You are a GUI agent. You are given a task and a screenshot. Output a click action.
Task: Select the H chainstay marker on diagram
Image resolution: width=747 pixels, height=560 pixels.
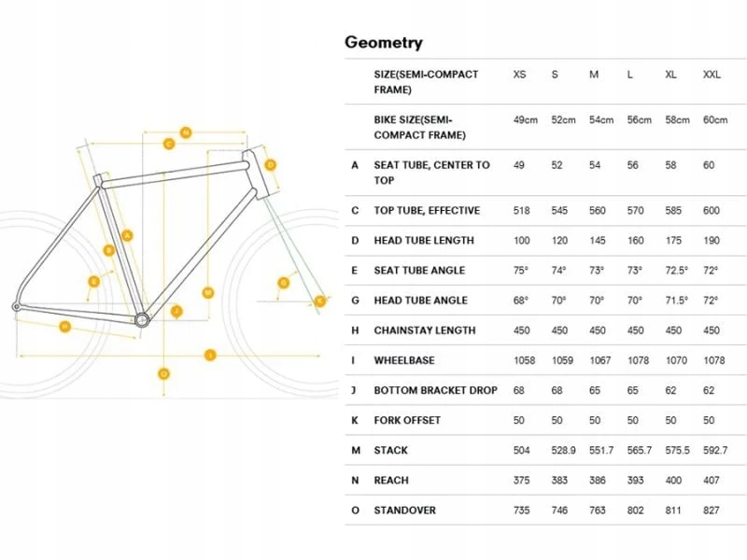(64, 326)
